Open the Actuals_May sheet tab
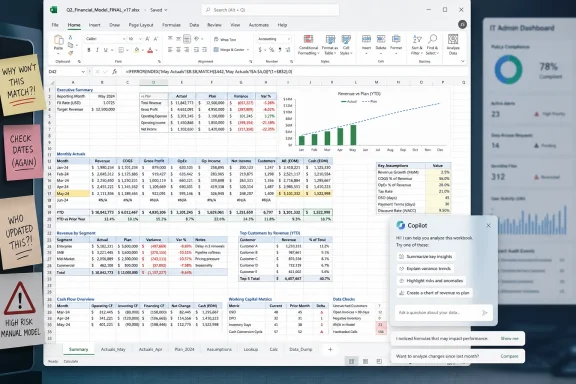576x384 pixels. (x=113, y=349)
